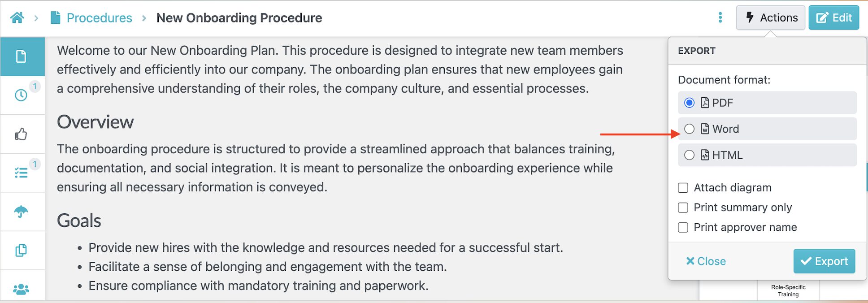Viewport: 868px width, 303px height.
Task: Click the Home icon in the breadcrumb
Action: point(17,17)
